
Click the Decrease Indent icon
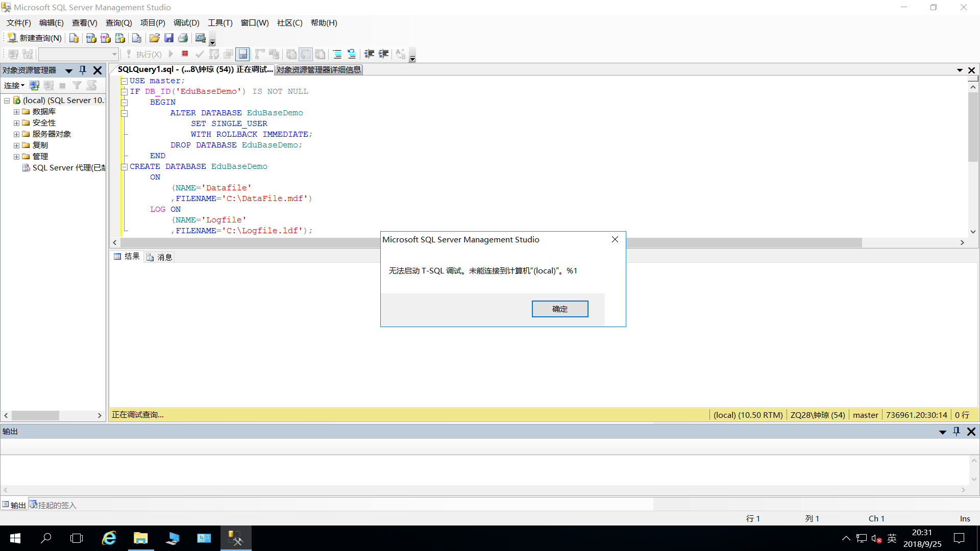click(369, 54)
